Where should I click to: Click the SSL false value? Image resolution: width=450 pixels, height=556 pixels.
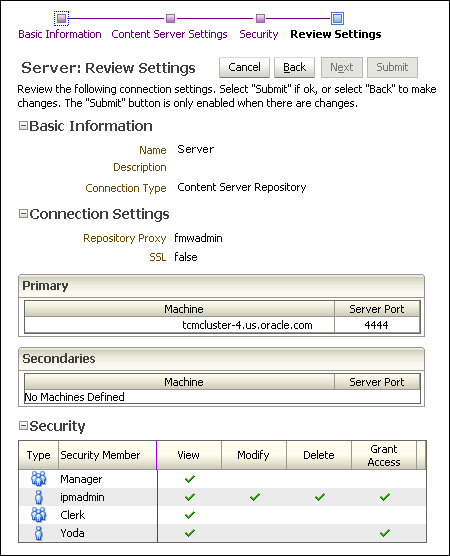pyautogui.click(x=186, y=257)
